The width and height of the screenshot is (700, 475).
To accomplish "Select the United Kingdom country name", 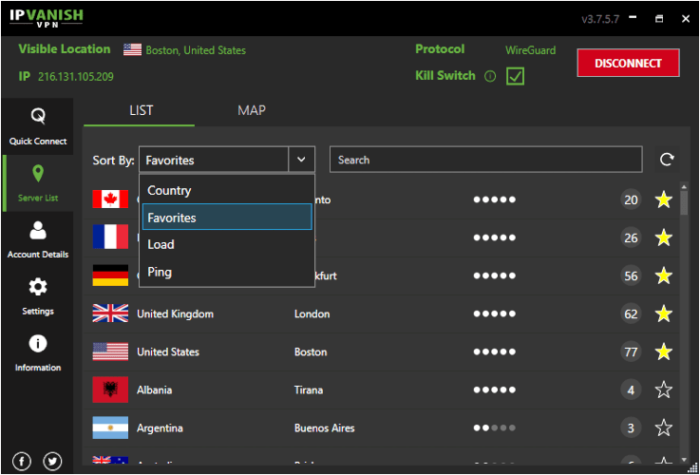I will coord(175,314).
